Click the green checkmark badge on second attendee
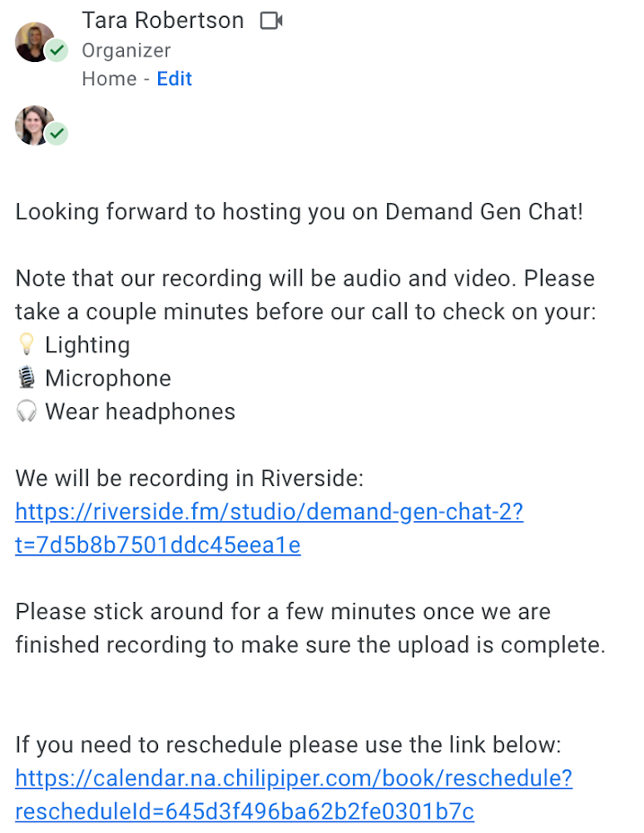This screenshot has width=644, height=833. [57, 134]
